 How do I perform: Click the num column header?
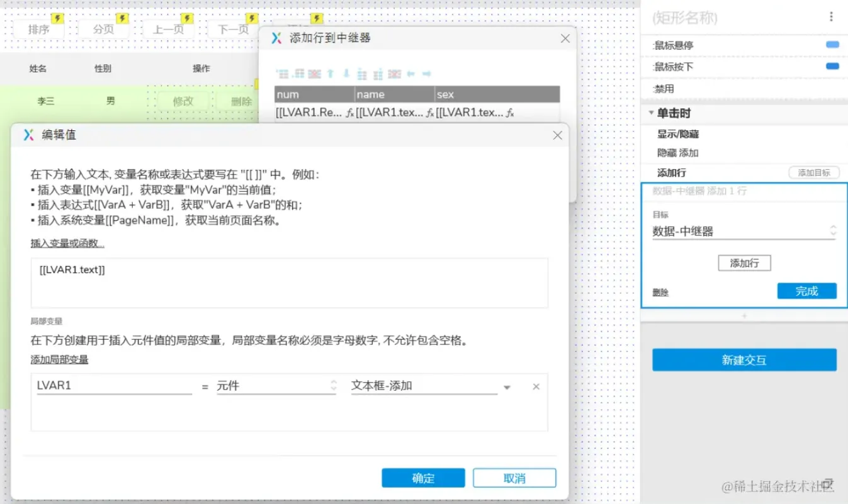point(314,94)
